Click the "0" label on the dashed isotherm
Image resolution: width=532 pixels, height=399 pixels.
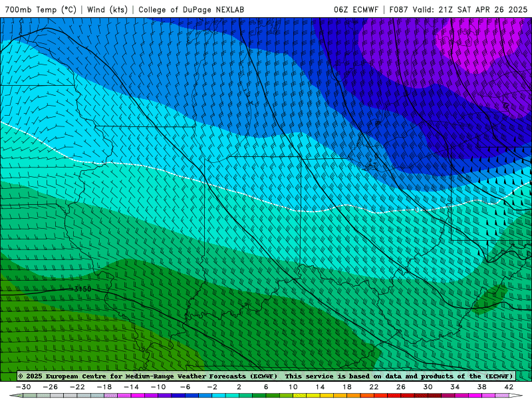pyautogui.click(x=417, y=210)
